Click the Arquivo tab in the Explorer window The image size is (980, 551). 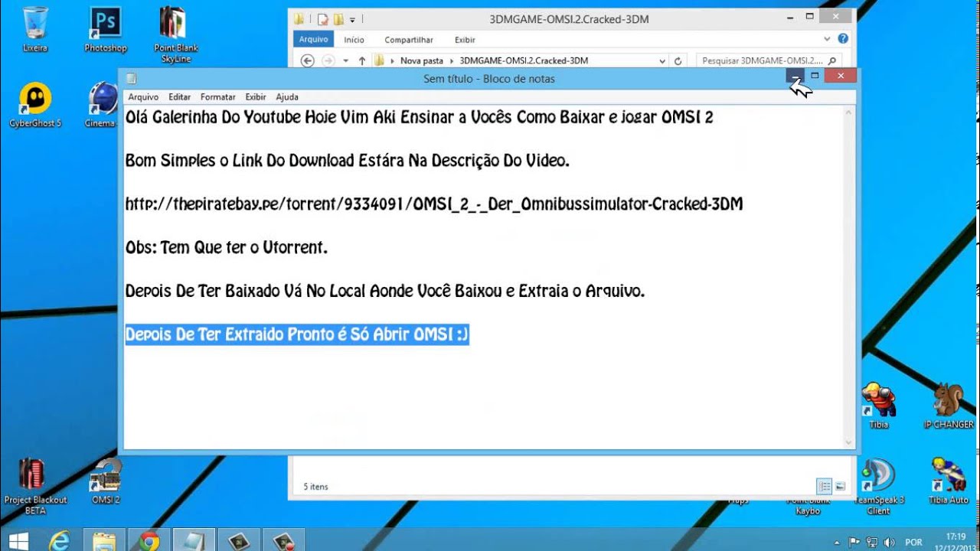[313, 39]
